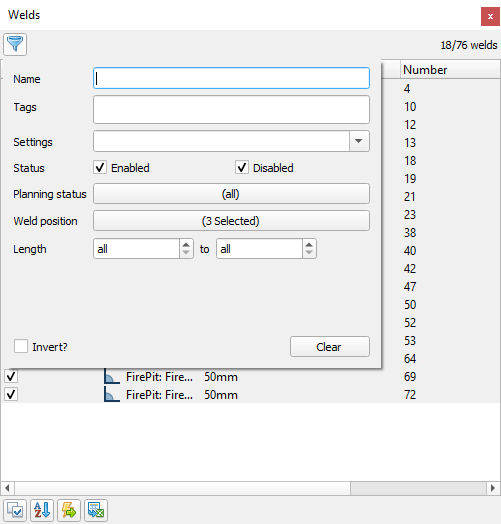This screenshot has width=501, height=524.
Task: Uncheck the Disabled status checkbox
Action: coord(242,167)
